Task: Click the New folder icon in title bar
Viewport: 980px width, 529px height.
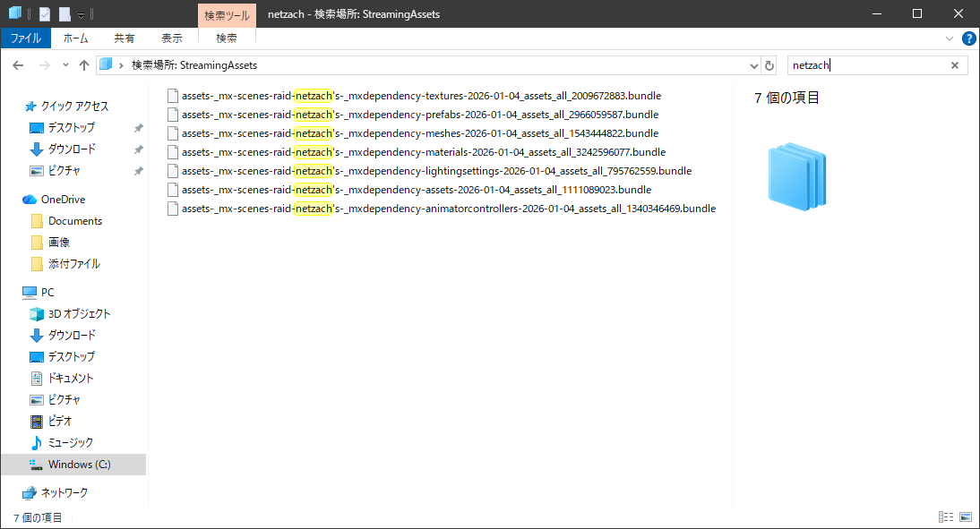Action: click(64, 14)
